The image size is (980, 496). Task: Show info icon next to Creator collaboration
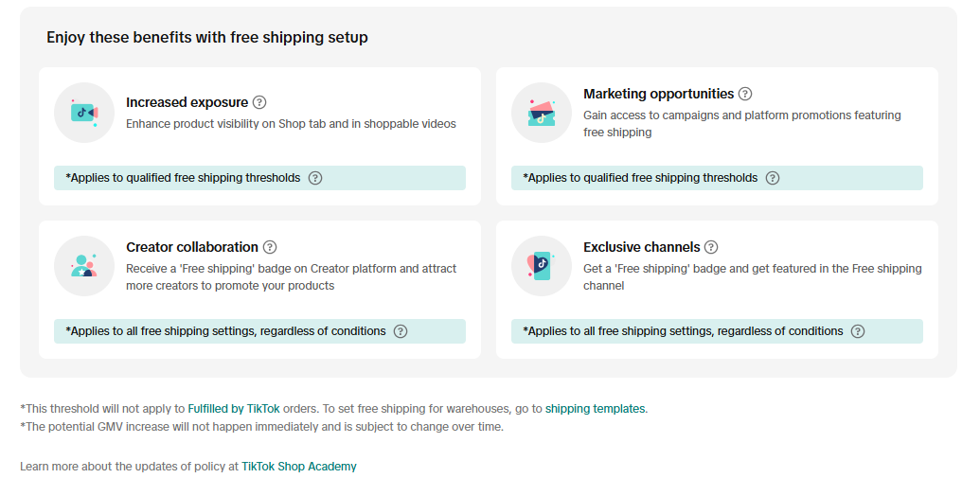coord(270,247)
